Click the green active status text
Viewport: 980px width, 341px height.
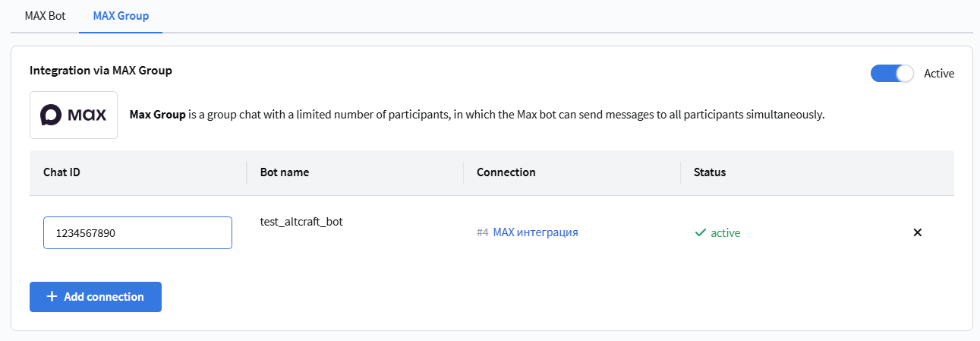[725, 233]
